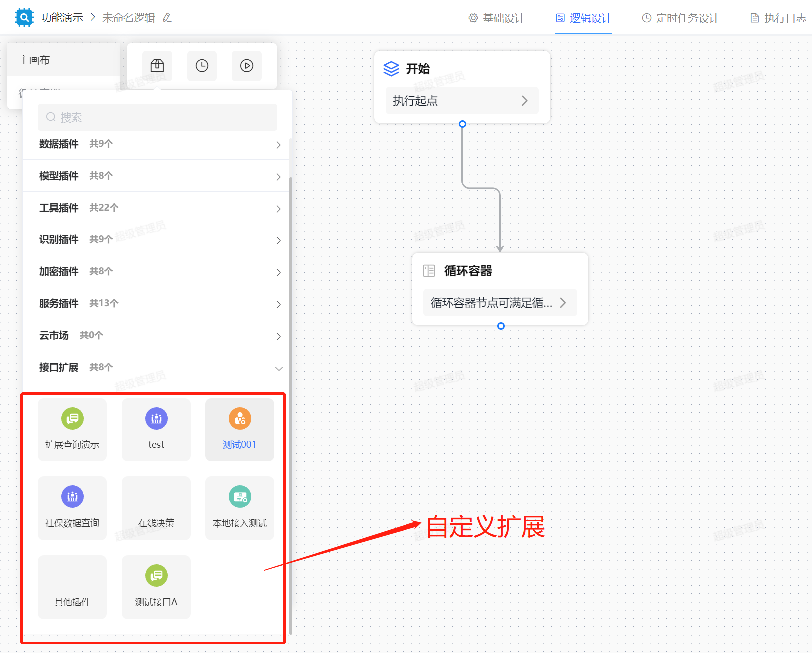Select the 本地接入测试 plugin icon
The height and width of the screenshot is (653, 812).
[x=240, y=496]
